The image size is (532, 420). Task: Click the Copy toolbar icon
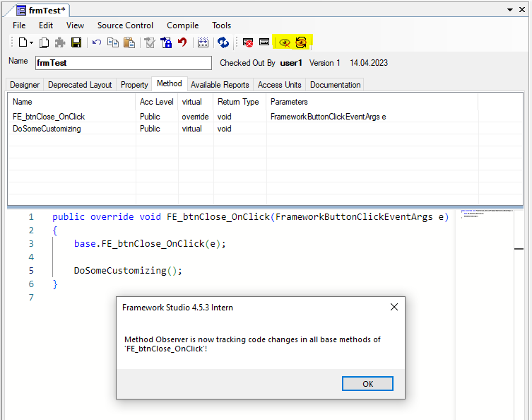click(x=113, y=42)
